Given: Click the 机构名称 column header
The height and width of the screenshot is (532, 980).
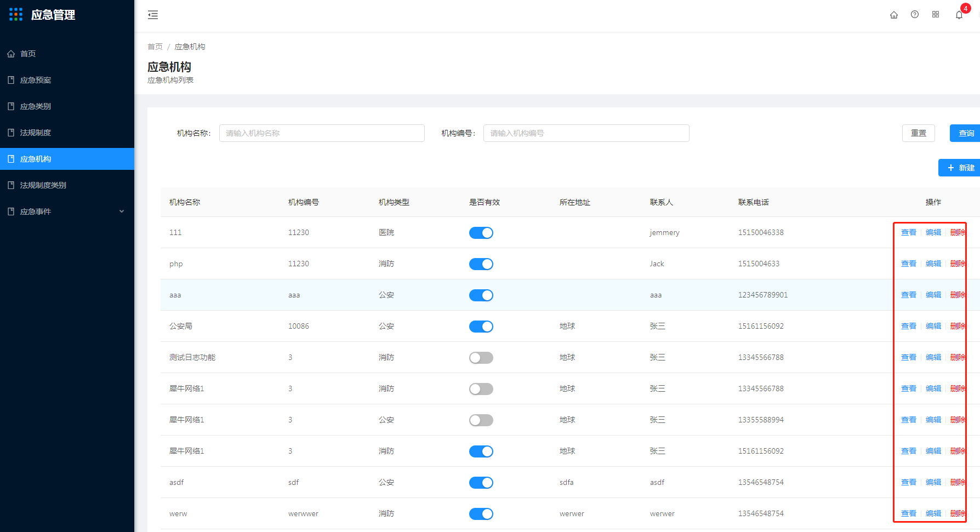Looking at the screenshot, I should tap(185, 202).
